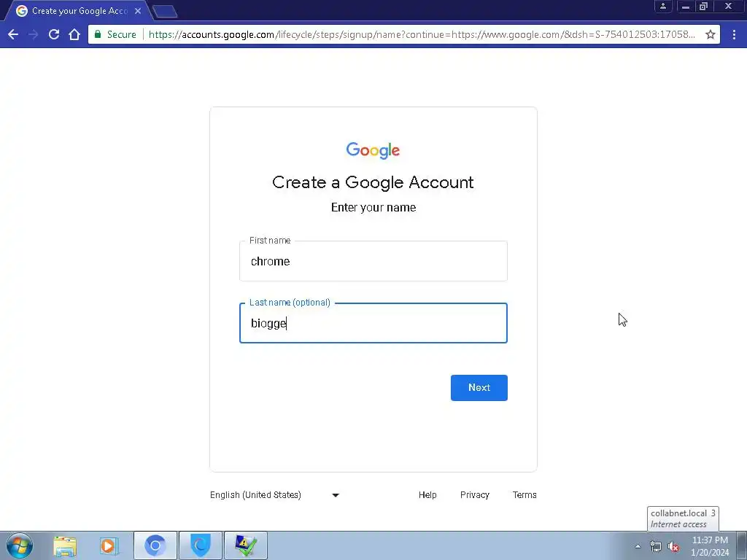Close the Create your Google Account tab
The width and height of the screenshot is (747, 560).
tap(138, 10)
